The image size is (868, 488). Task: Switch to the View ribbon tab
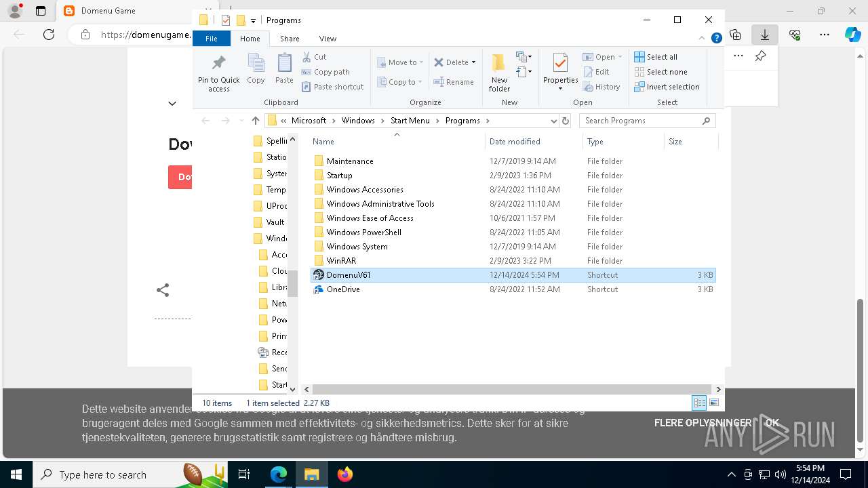pyautogui.click(x=328, y=39)
